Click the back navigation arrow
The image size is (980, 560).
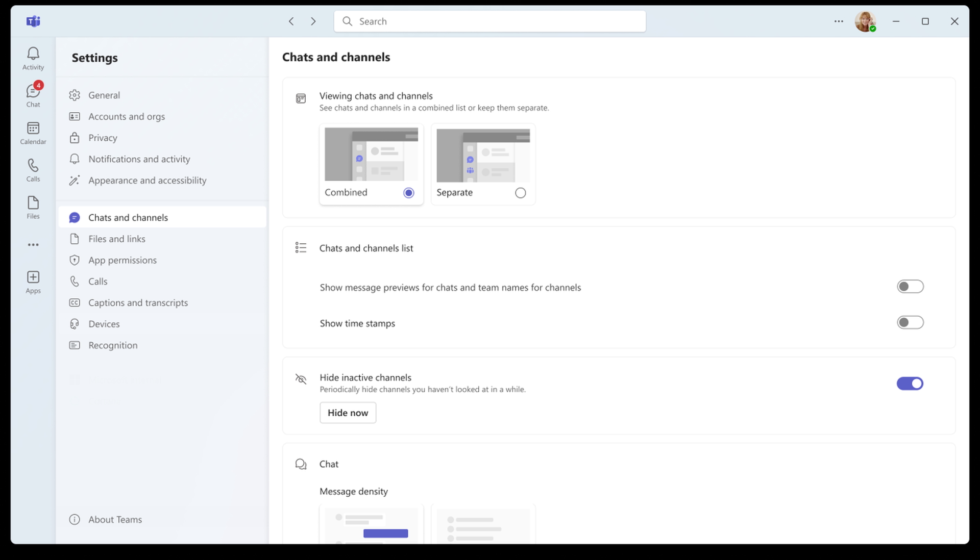[x=291, y=21]
